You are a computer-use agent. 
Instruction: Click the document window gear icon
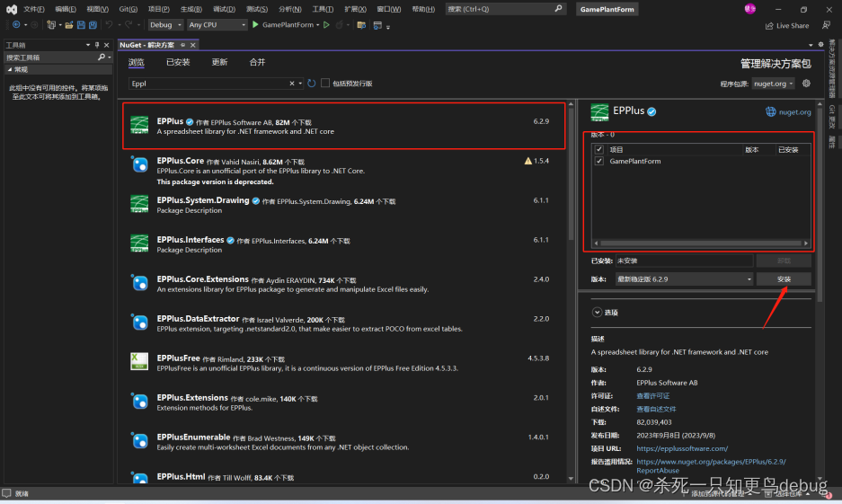[x=820, y=45]
